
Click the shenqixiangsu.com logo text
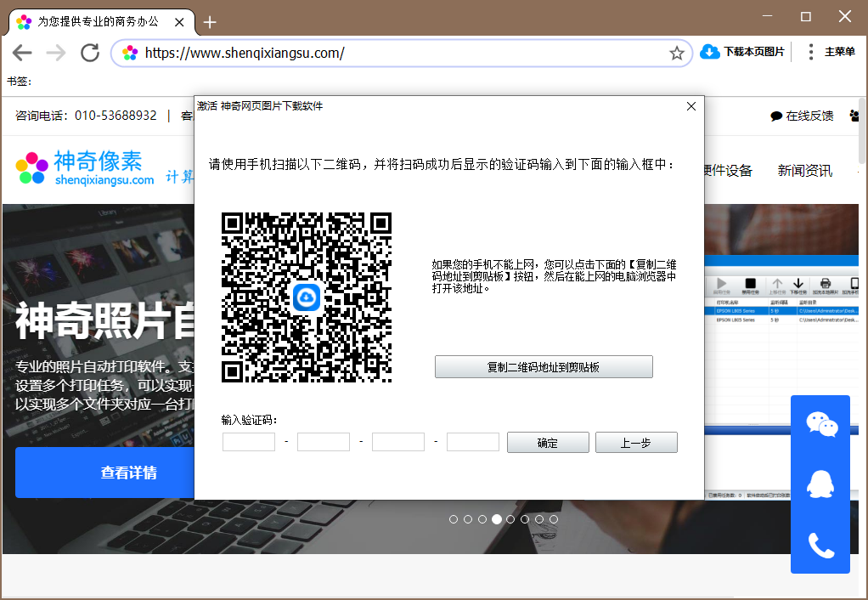[104, 180]
